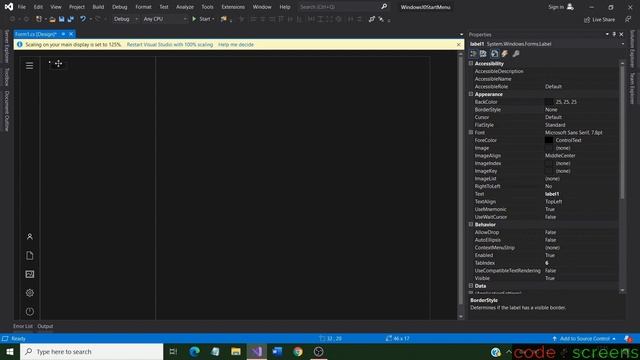Open the feedback icon near Live Share
The width and height of the screenshot is (640, 360).
click(628, 19)
